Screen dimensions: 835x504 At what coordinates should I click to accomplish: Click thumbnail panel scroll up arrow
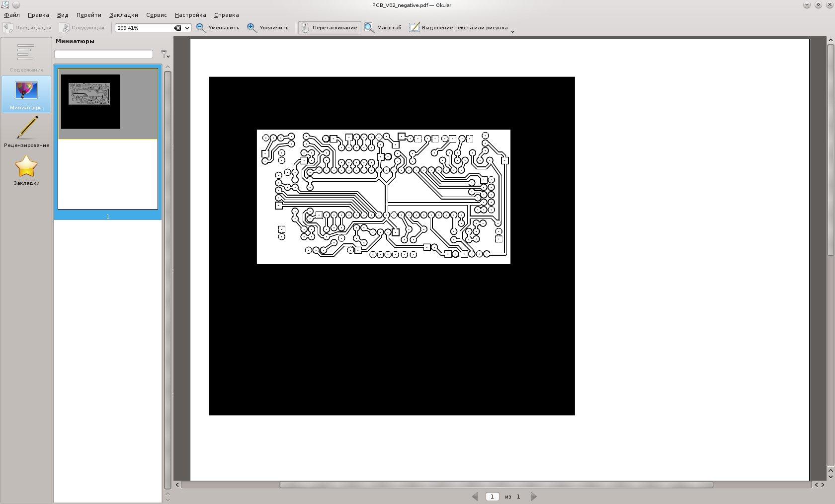167,67
